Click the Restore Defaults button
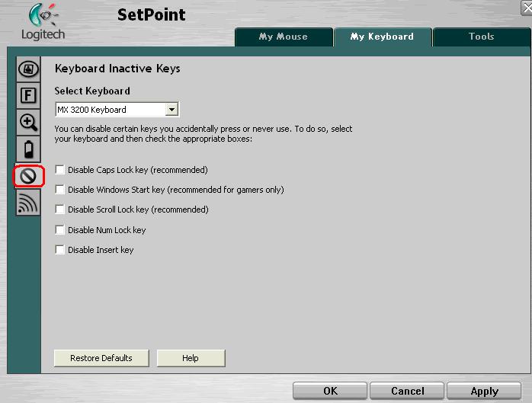 (x=101, y=358)
